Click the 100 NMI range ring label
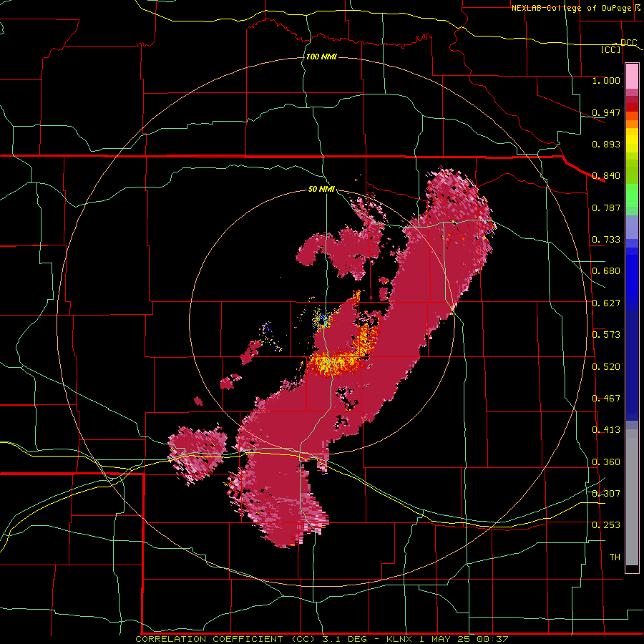 coord(321,57)
